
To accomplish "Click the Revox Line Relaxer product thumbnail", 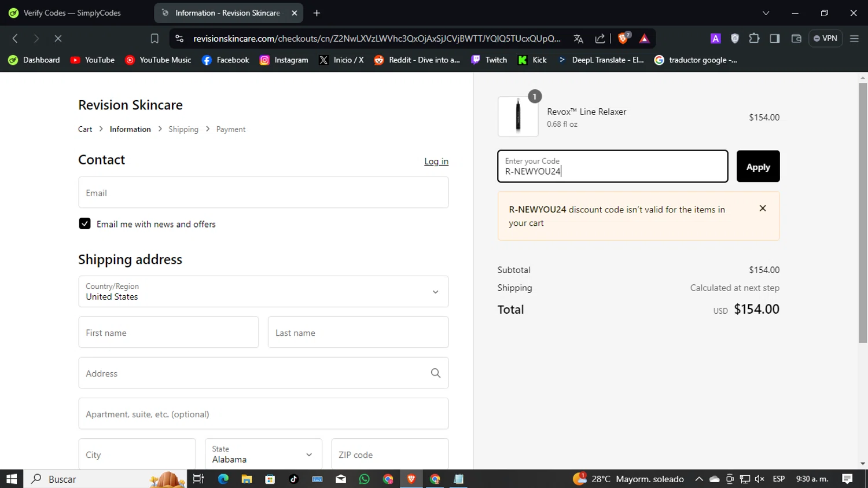I will pos(518,116).
